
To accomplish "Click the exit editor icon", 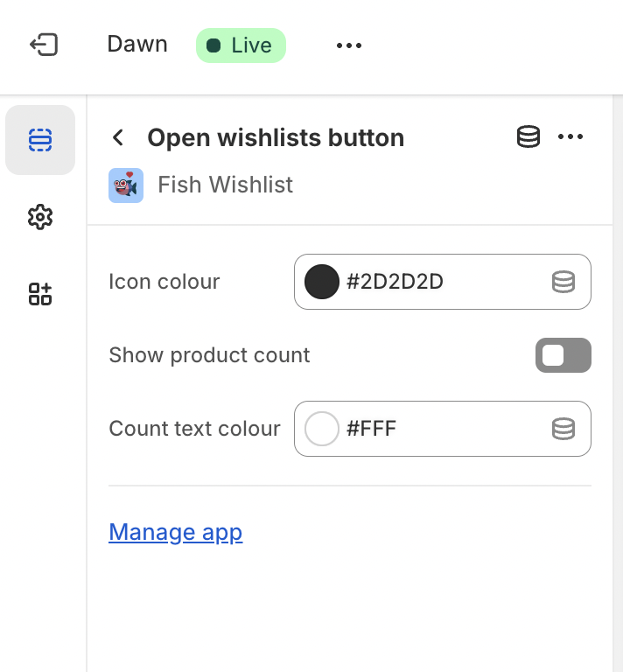I will coord(43,45).
